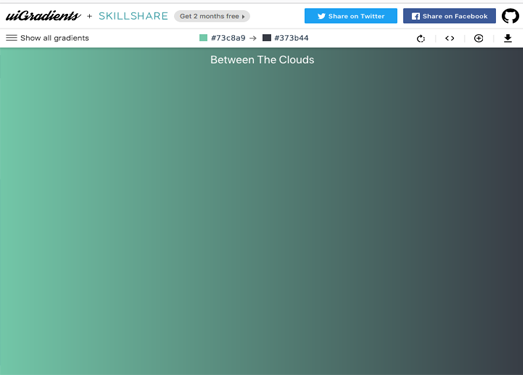Click the #73c8a9 hex code text

point(228,38)
